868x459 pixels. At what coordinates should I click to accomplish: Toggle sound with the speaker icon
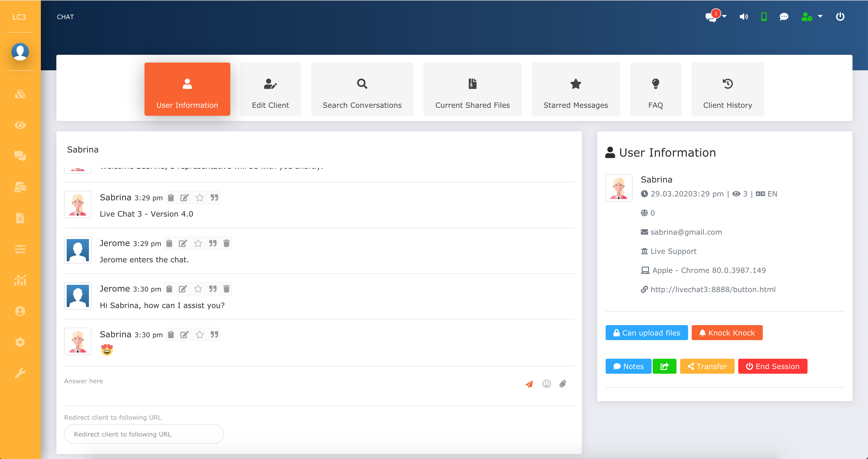[744, 17]
